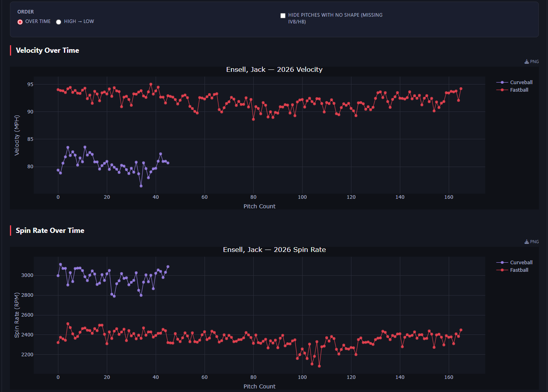Click the "ORDER" label

pyautogui.click(x=26, y=12)
